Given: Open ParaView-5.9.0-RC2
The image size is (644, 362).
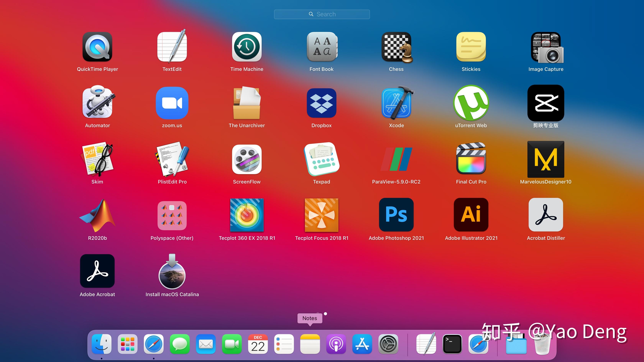Looking at the screenshot, I should [396, 159].
